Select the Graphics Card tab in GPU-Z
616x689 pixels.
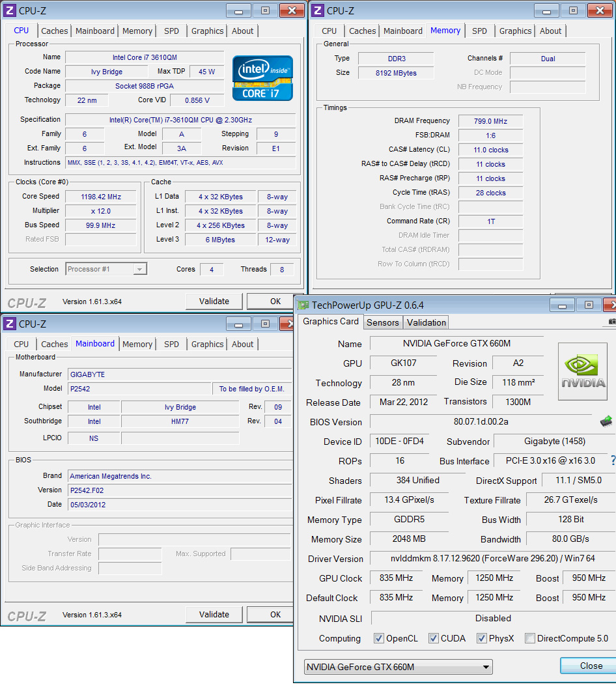pos(330,322)
